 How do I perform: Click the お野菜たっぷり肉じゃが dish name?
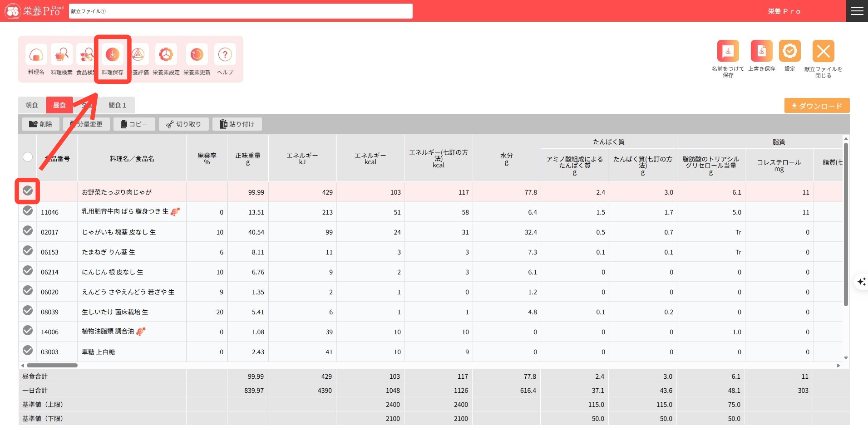[x=117, y=192]
